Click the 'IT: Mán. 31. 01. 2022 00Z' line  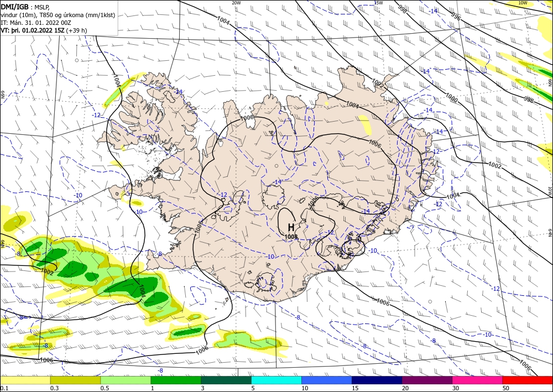tap(36, 23)
